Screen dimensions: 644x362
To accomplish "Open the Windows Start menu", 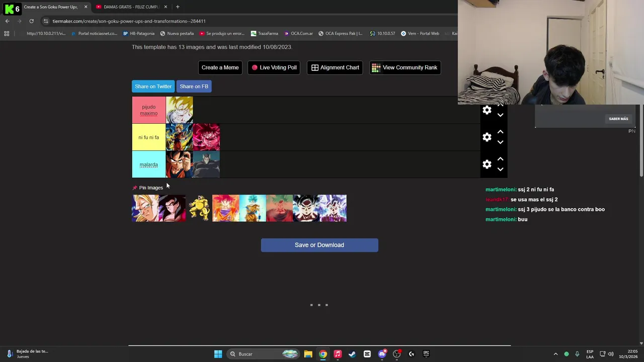I will point(218,354).
